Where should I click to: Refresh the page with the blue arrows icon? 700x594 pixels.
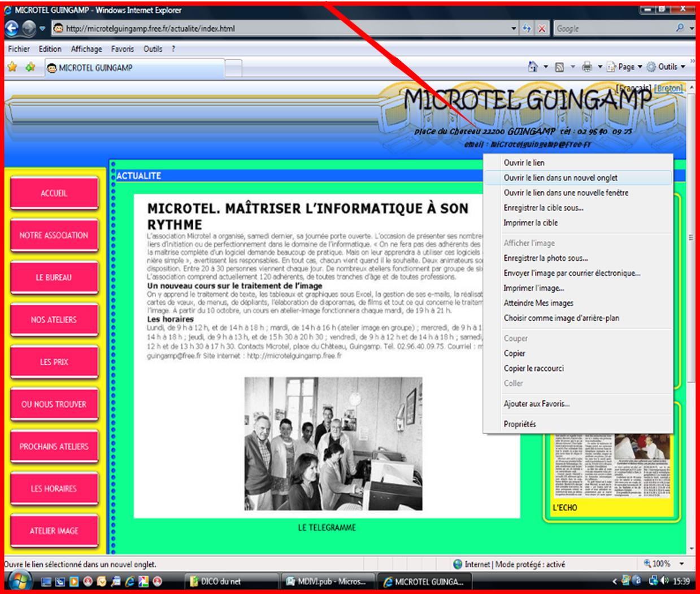pyautogui.click(x=527, y=28)
